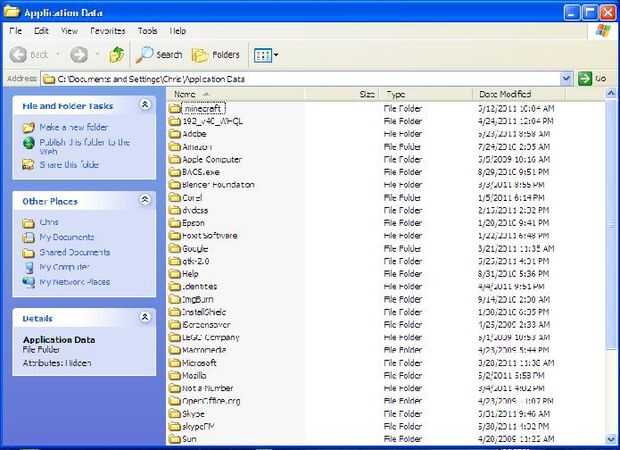Open the Help menu
Viewport: 620px width, 450px height.
(178, 31)
